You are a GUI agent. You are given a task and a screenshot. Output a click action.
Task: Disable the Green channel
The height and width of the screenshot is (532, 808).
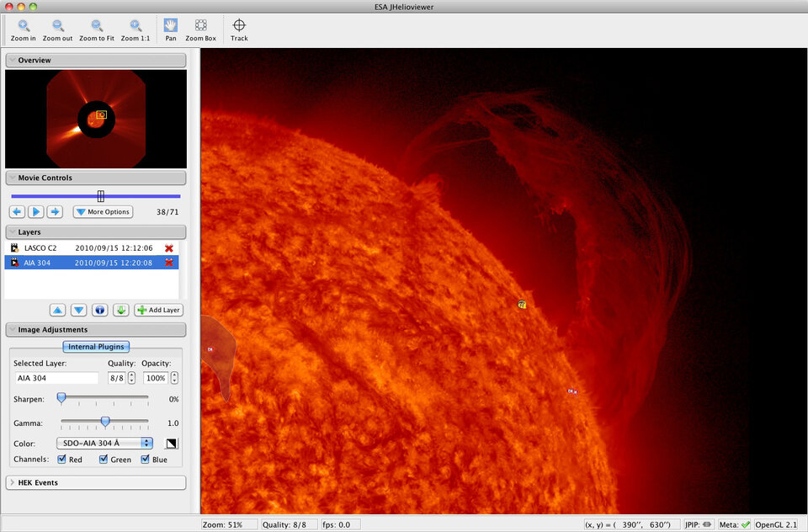103,459
